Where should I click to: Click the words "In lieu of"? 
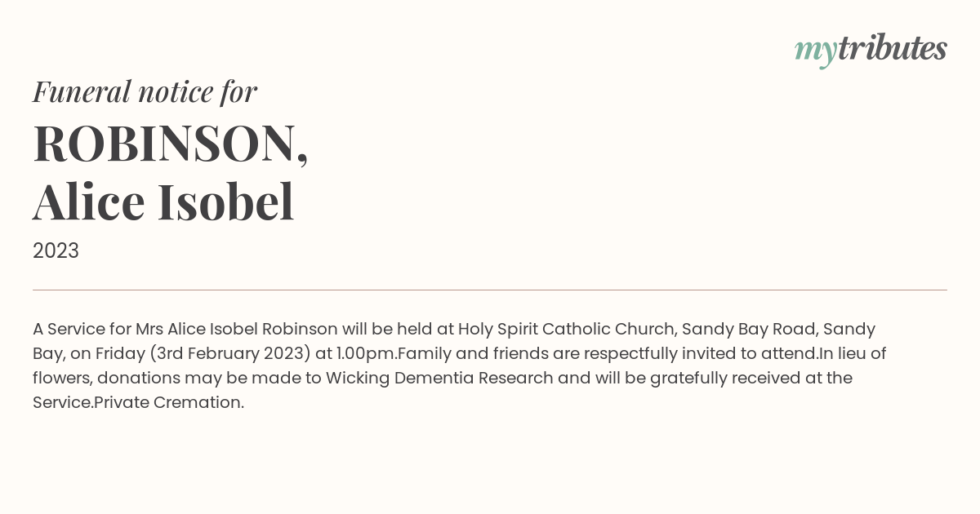[853, 353]
